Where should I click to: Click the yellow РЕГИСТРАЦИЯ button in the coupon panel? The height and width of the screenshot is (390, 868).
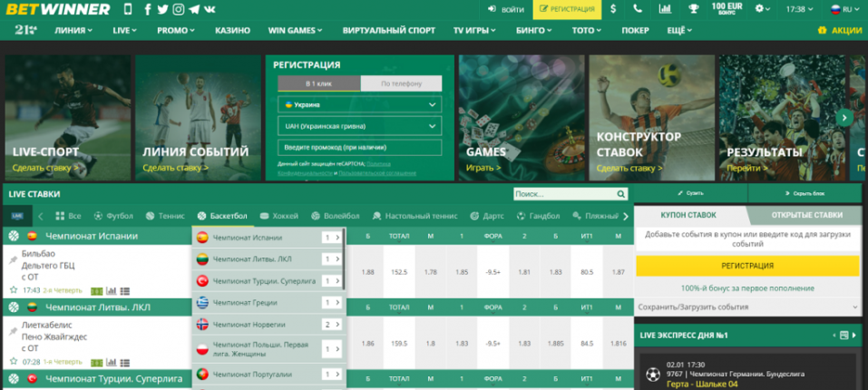click(746, 266)
